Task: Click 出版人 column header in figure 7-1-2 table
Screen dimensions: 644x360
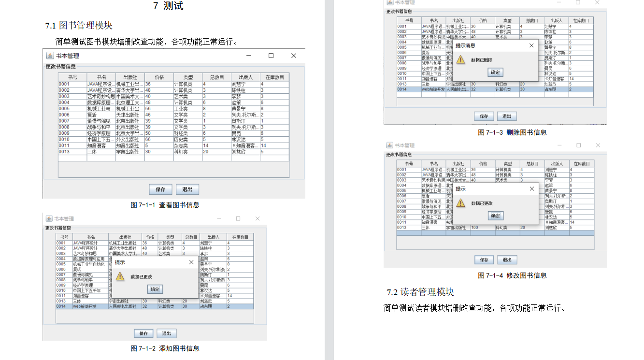Action: click(213, 237)
